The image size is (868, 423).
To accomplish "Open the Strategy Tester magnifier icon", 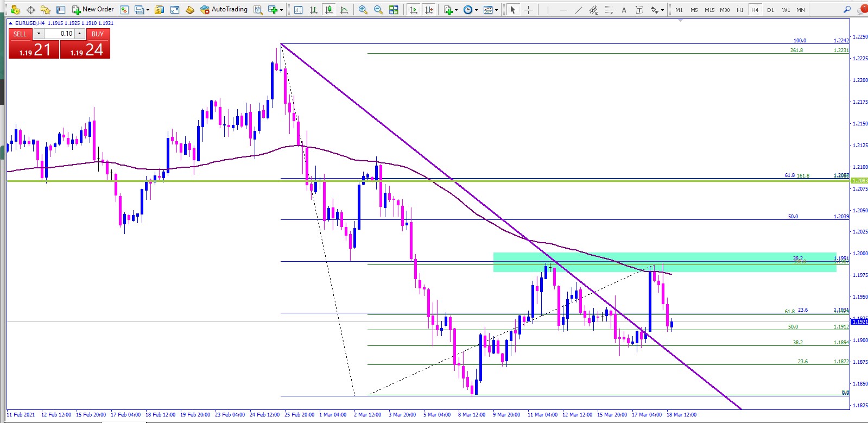I will tap(258, 9).
